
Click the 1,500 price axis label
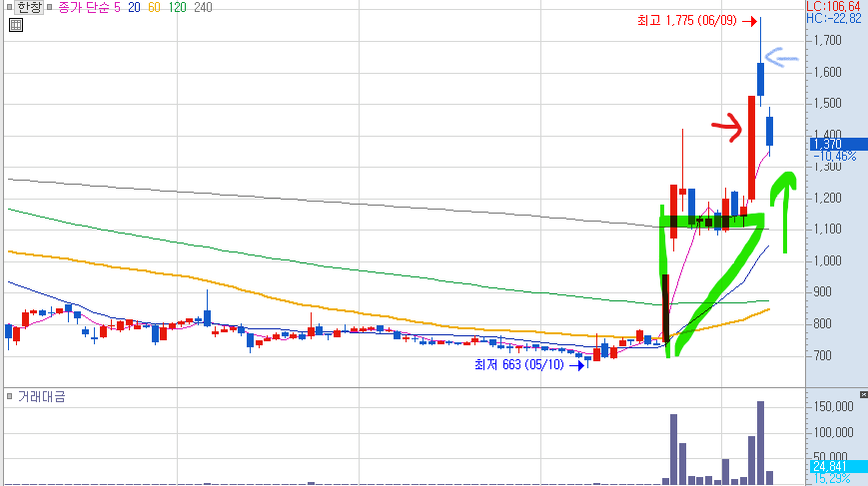tap(827, 104)
